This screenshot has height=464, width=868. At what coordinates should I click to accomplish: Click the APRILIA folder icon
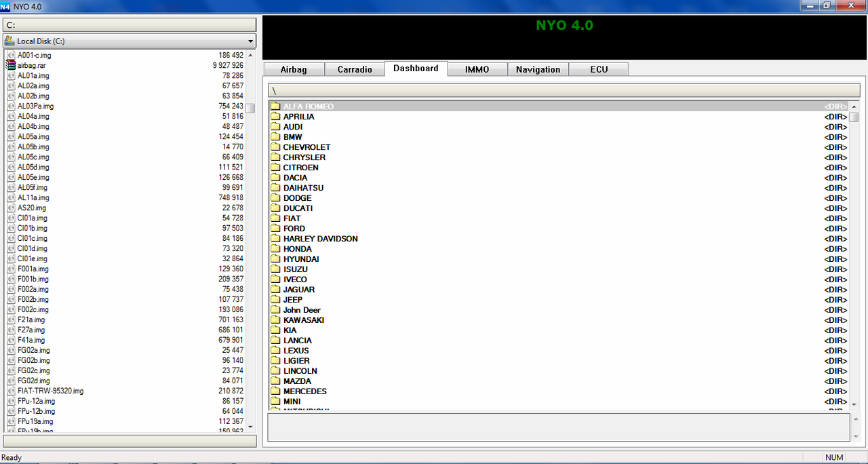coord(275,117)
